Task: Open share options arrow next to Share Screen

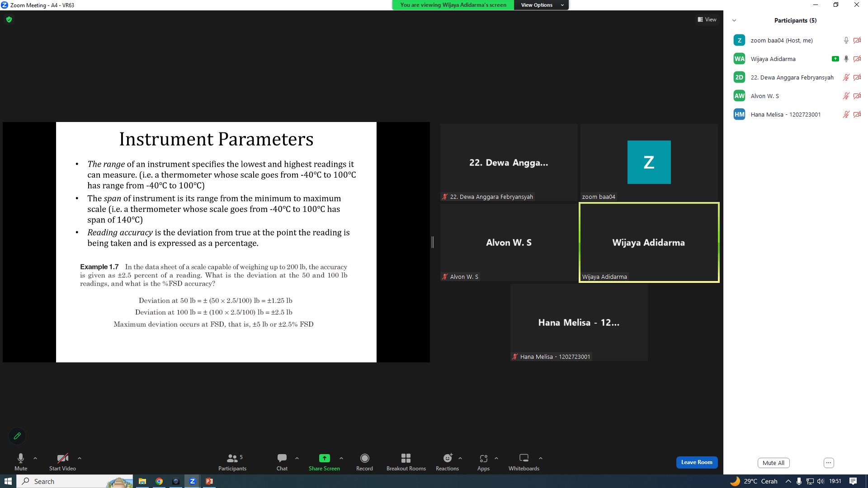Action: pyautogui.click(x=341, y=458)
